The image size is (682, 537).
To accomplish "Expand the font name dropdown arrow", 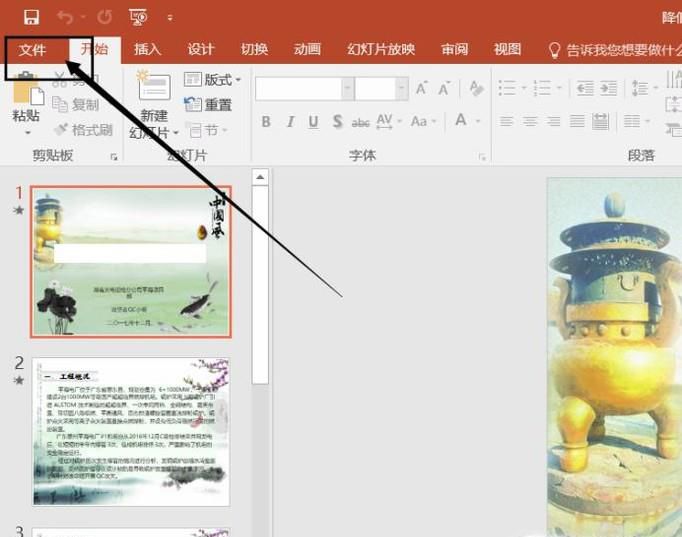I will pyautogui.click(x=348, y=89).
